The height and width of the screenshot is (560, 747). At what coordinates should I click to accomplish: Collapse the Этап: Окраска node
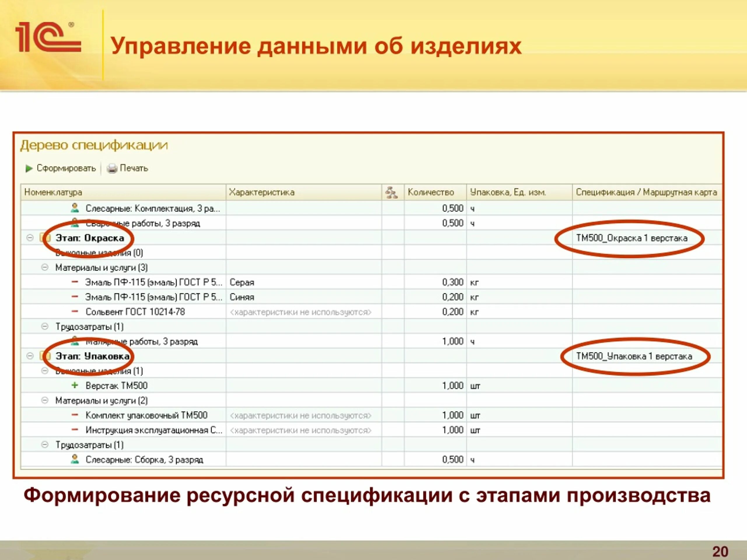coord(30,238)
